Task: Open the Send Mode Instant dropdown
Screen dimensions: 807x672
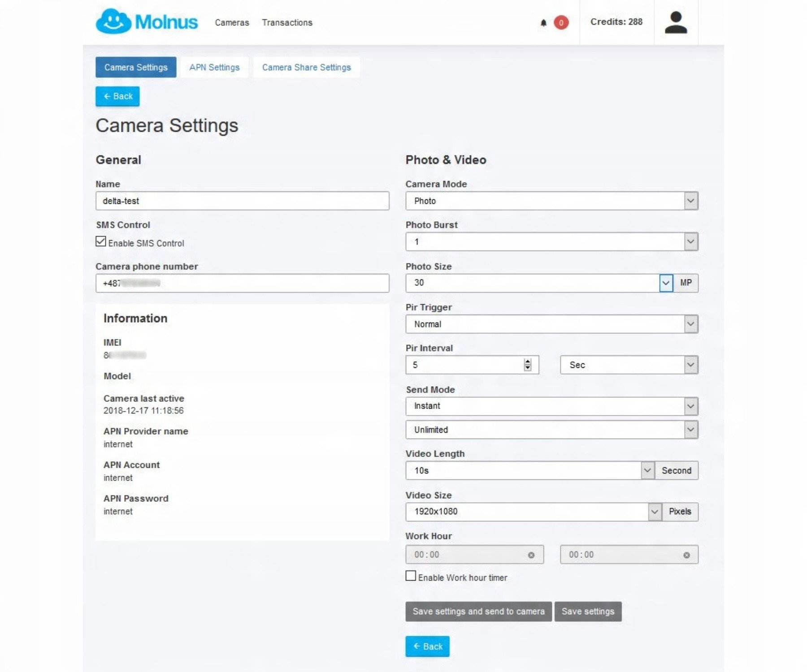Action: point(552,406)
